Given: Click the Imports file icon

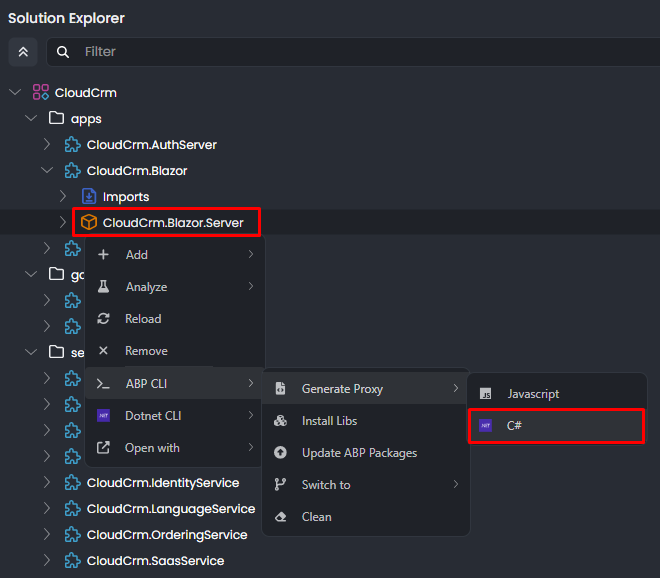Looking at the screenshot, I should (x=89, y=197).
